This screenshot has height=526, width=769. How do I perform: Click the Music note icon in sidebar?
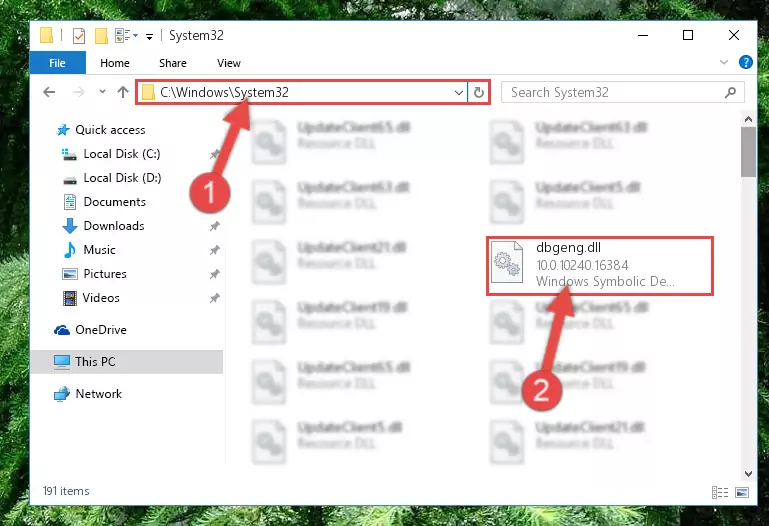pyautogui.click(x=70, y=250)
